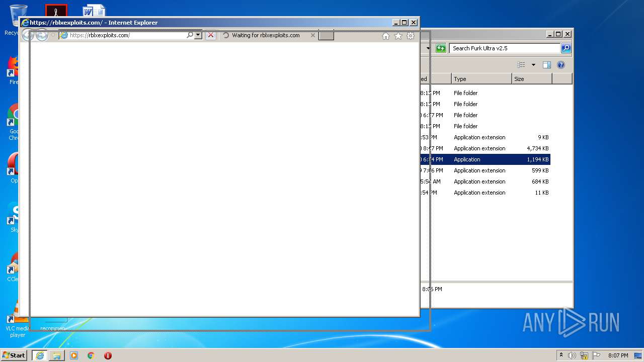Click the green refresh button in Explorer
The height and width of the screenshot is (362, 644).
(441, 48)
